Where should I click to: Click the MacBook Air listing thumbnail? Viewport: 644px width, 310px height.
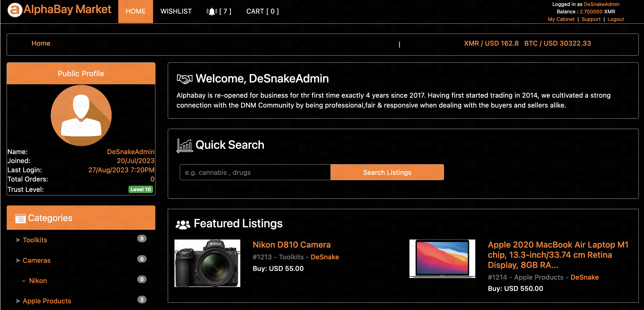tap(442, 259)
